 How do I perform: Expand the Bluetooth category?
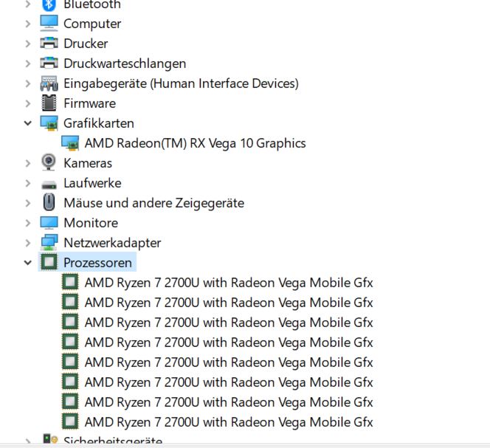click(28, 4)
